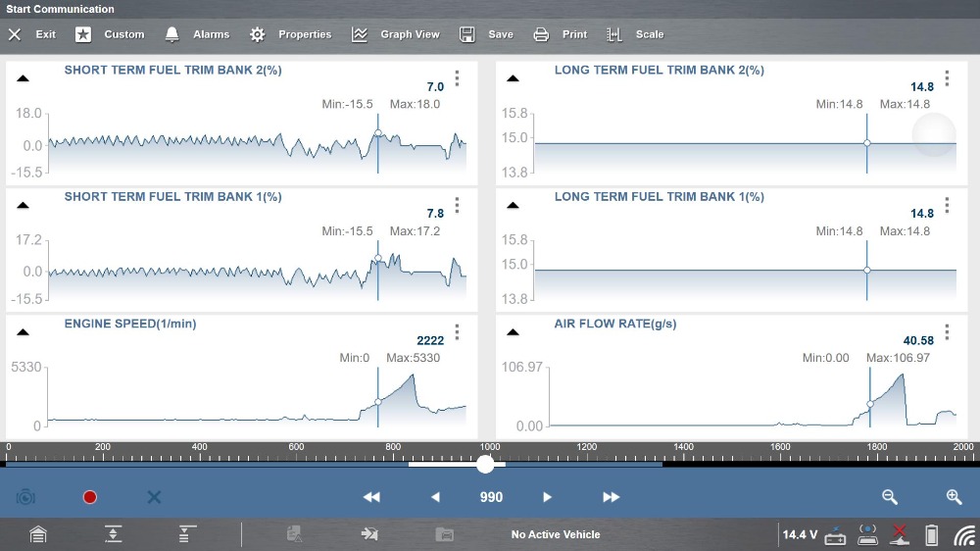Open the Home icon in bottom bar
The image size is (980, 551).
(x=37, y=534)
